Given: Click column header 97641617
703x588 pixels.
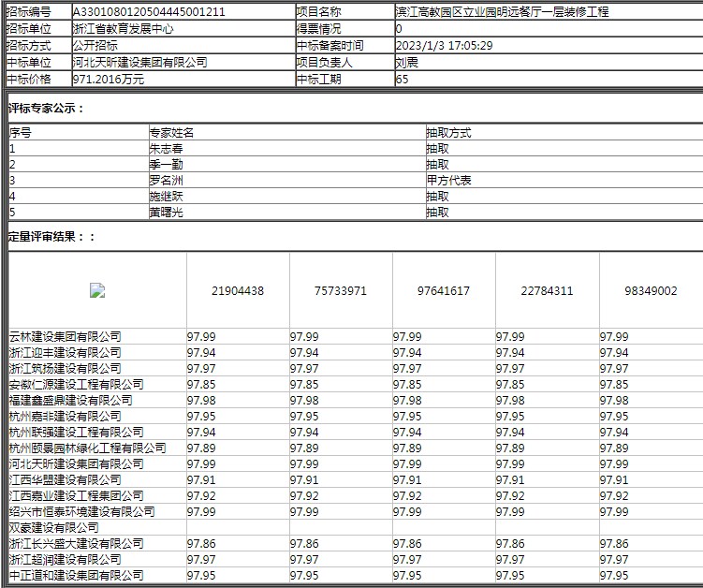Looking at the screenshot, I should tap(444, 291).
